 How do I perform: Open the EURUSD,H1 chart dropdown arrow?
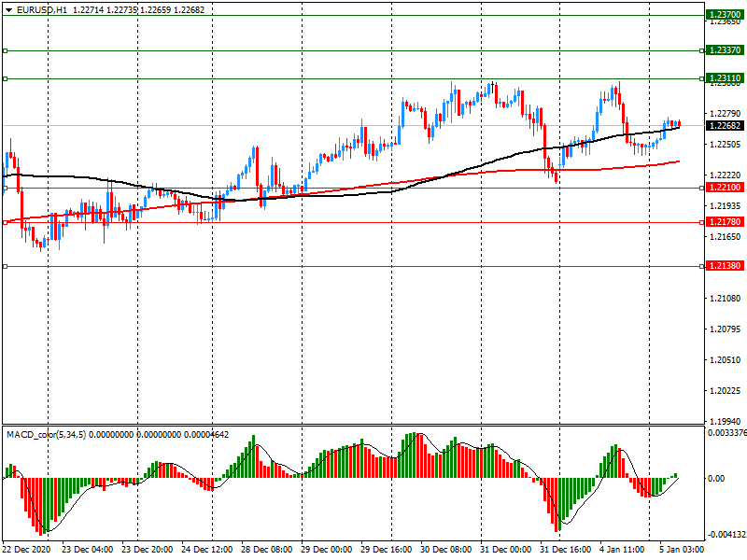click(x=8, y=9)
